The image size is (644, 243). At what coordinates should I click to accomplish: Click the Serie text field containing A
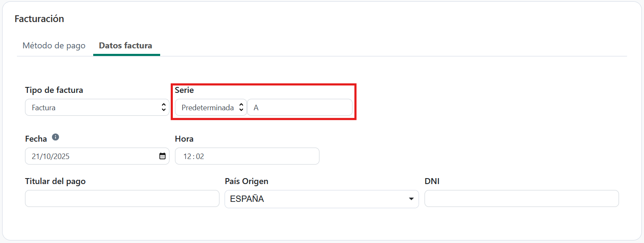300,108
